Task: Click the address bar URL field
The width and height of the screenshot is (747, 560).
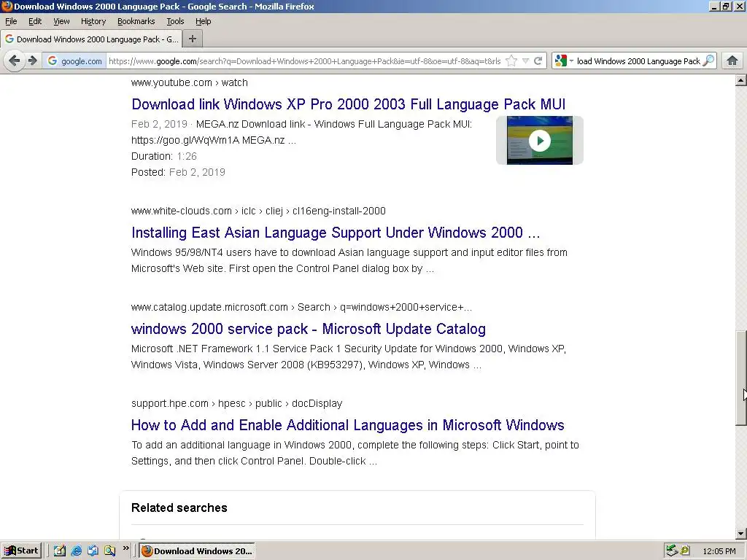Action: pos(304,61)
